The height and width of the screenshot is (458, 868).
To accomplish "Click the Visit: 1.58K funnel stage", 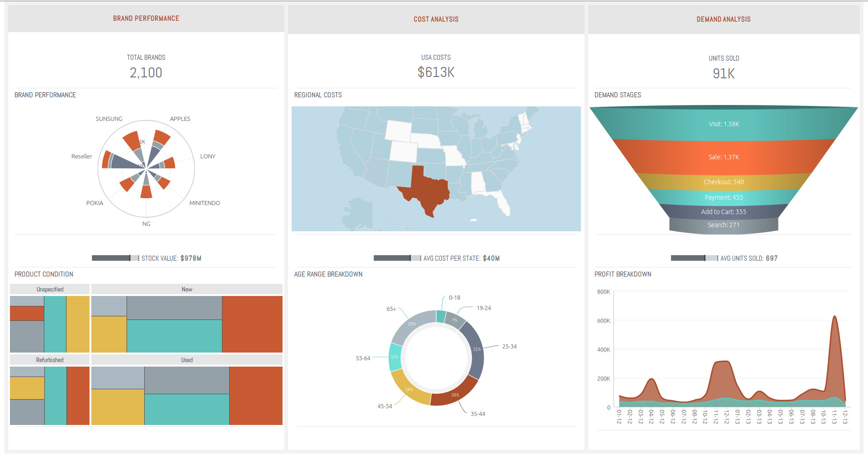I will 723,124.
